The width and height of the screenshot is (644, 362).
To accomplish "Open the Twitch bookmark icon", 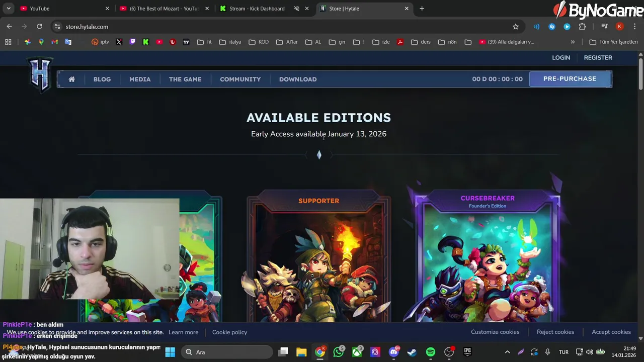I will 132,42.
